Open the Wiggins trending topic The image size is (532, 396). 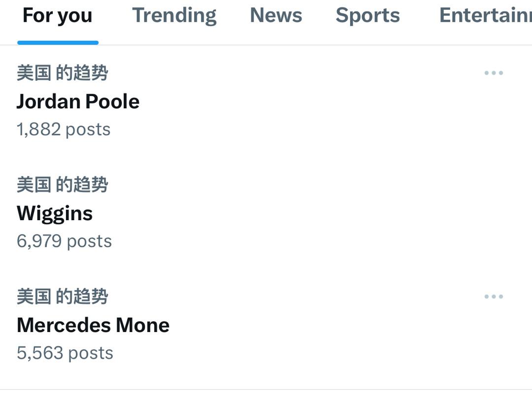[55, 213]
